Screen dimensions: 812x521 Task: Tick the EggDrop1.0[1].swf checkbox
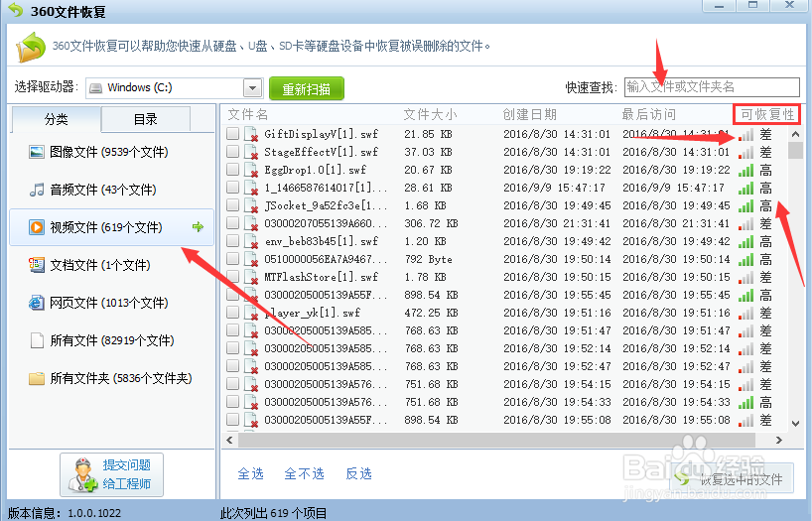click(x=232, y=170)
